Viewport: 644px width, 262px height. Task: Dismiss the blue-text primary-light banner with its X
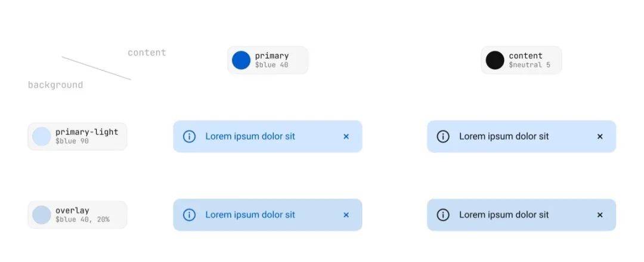[x=346, y=137]
